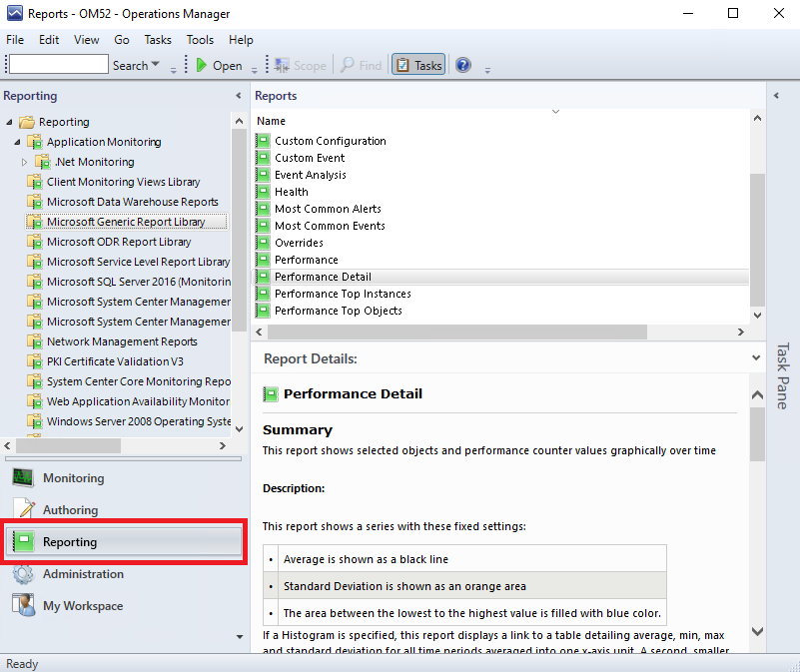Image resolution: width=800 pixels, height=672 pixels.
Task: Select PKI Certificate Validation V3 folder icon
Action: pos(35,361)
